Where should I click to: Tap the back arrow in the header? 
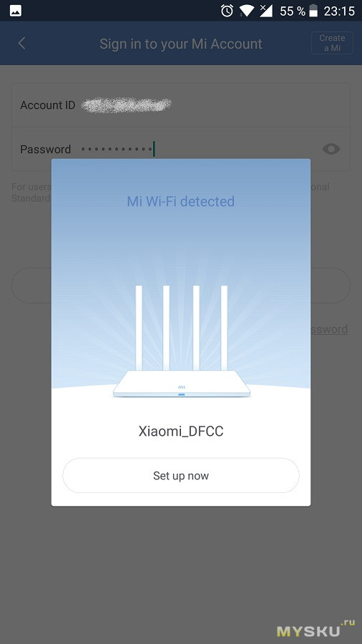click(x=22, y=43)
